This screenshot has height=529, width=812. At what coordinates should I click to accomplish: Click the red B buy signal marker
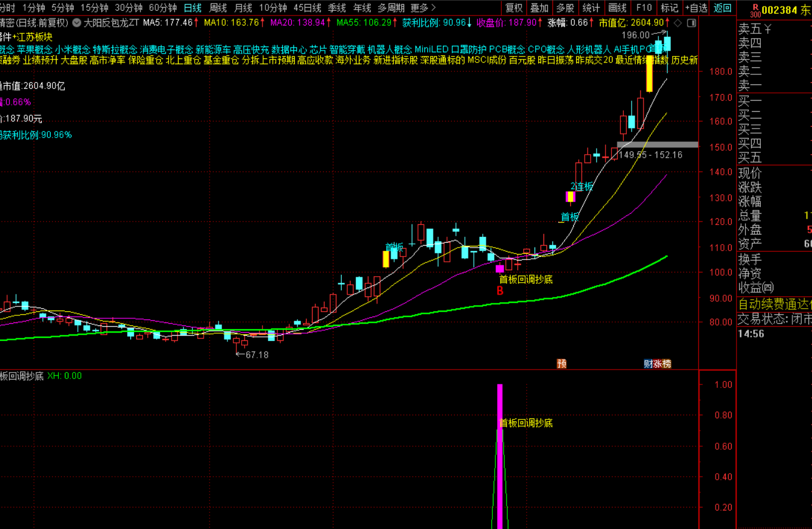(x=500, y=291)
